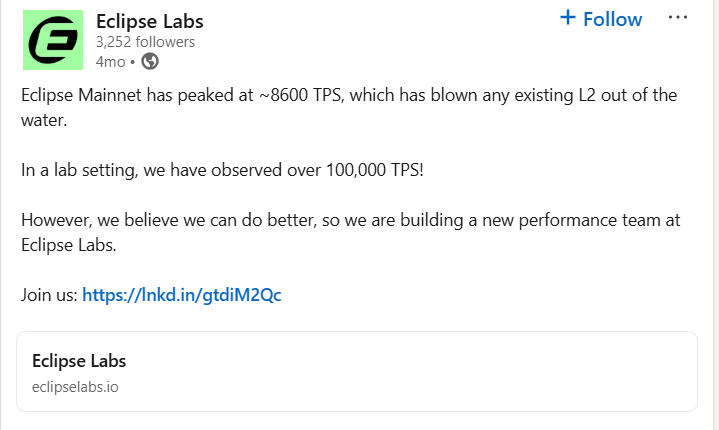The width and height of the screenshot is (719, 430).
Task: Open the three-dot post options menu
Action: [x=677, y=17]
